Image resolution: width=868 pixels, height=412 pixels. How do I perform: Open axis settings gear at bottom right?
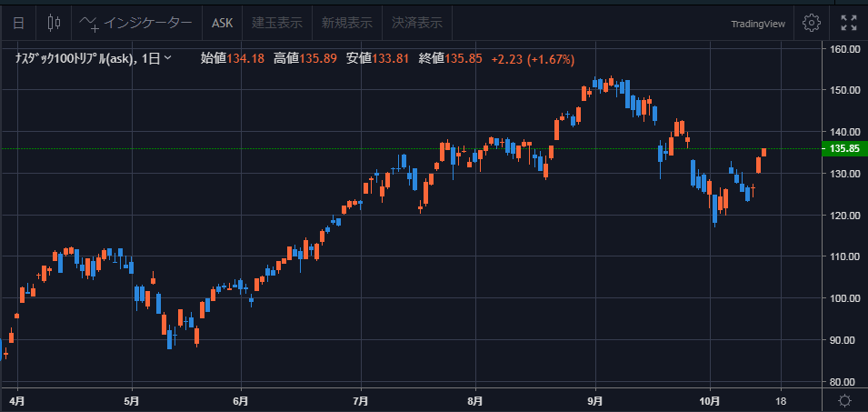point(844,400)
